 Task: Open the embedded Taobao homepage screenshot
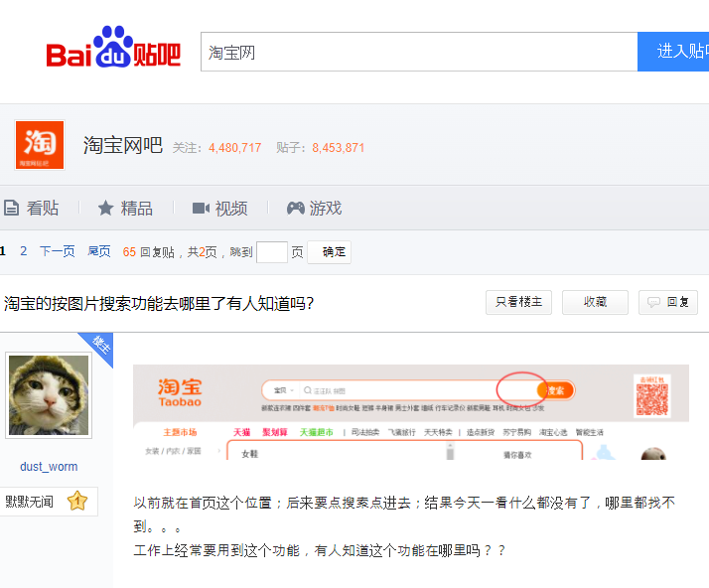(x=411, y=412)
